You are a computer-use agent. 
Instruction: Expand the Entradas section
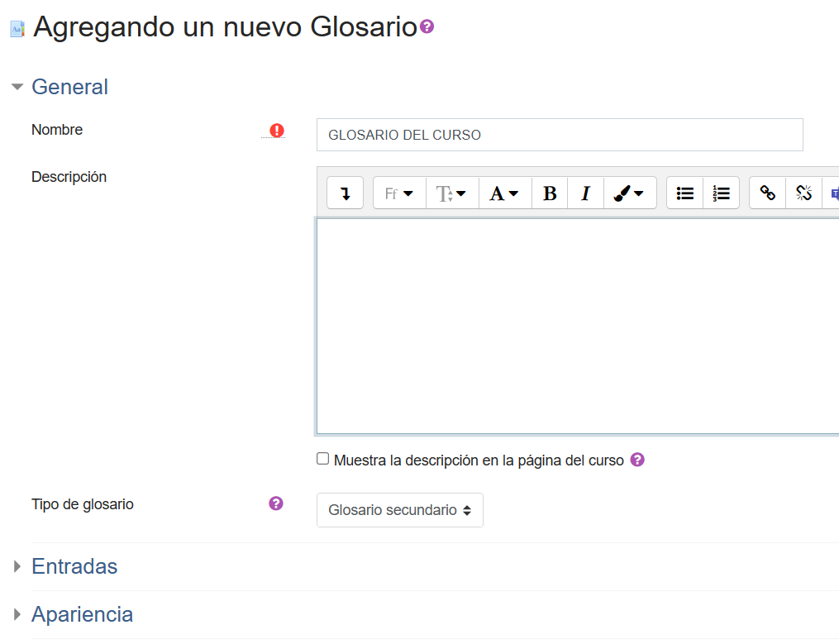[74, 566]
